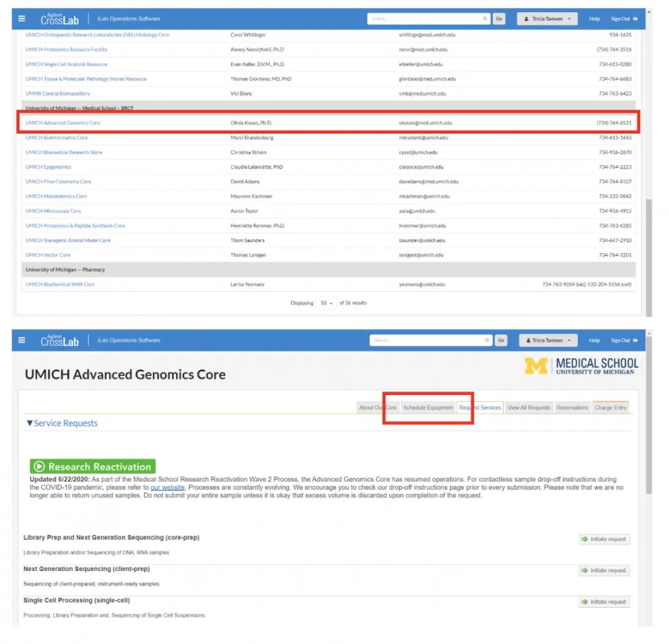Open Tricia Tamsen user dropdown on the Advanced Genomics Core page
The width and height of the screenshot is (669, 644).
[x=548, y=340]
